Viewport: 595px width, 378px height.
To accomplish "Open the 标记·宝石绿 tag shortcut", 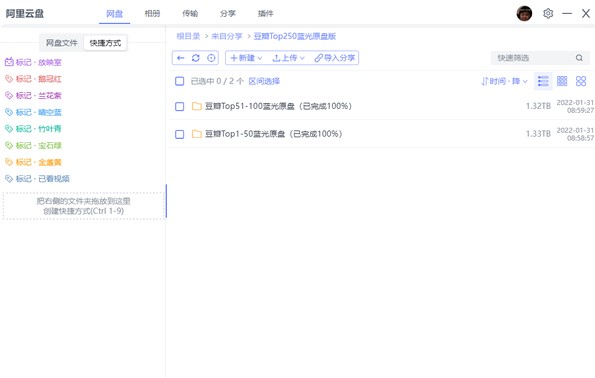I will tap(33, 145).
